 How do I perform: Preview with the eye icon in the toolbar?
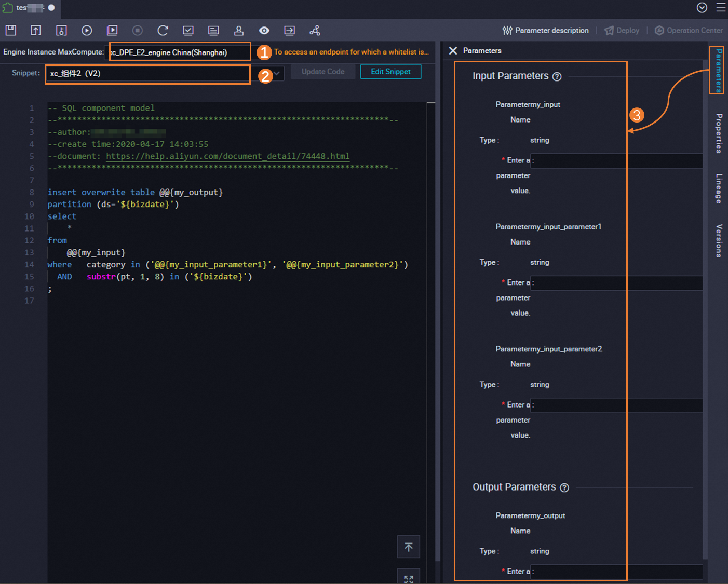(264, 30)
